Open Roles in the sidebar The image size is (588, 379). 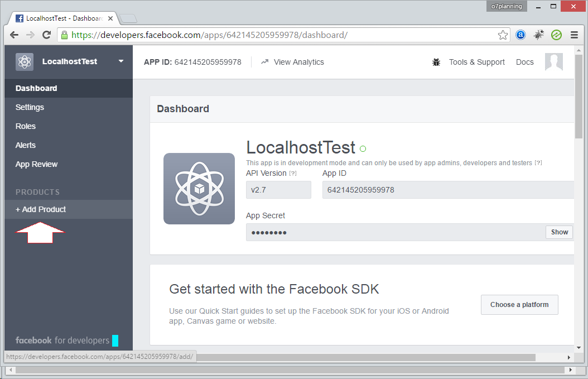69,126
